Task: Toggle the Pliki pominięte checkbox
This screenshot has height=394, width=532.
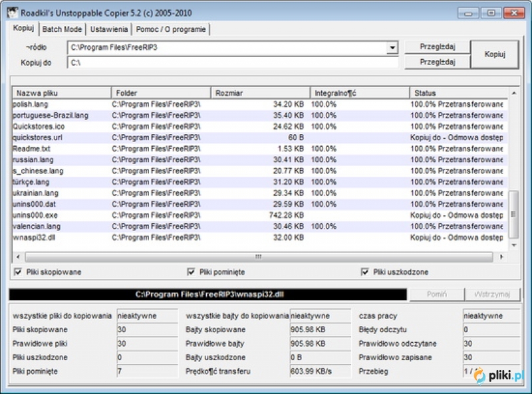Action: click(191, 272)
